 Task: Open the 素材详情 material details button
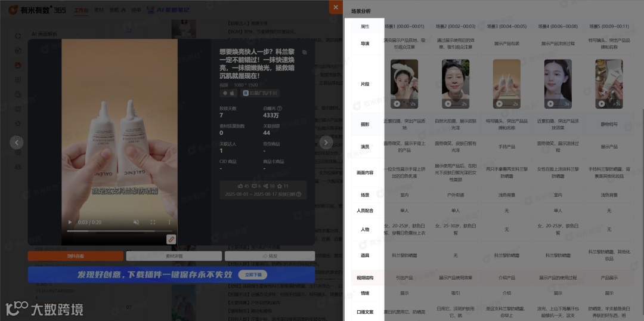(174, 256)
